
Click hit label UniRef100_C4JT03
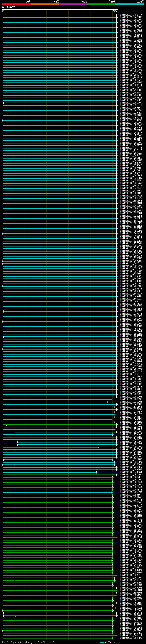pos(131,47)
